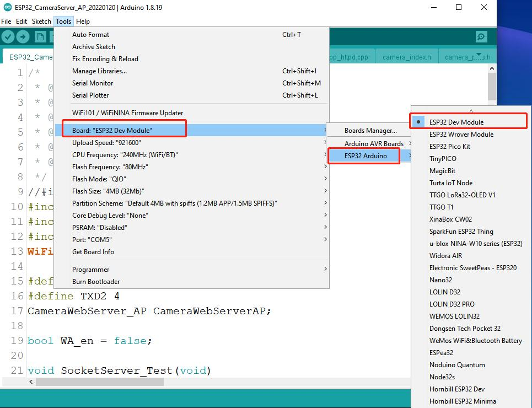532x408 pixels.
Task: Open Serial Monitor menu entry
Action: 192,83
